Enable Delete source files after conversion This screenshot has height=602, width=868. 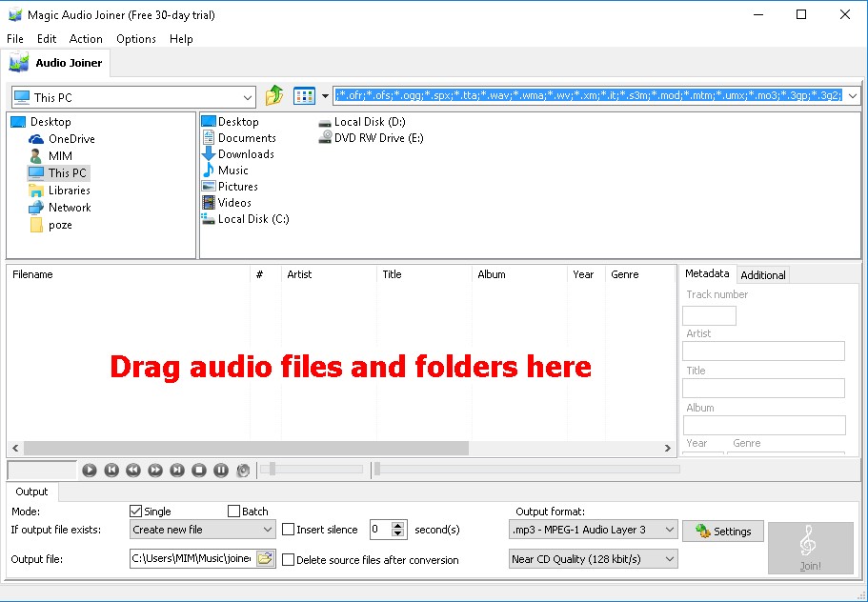(288, 558)
